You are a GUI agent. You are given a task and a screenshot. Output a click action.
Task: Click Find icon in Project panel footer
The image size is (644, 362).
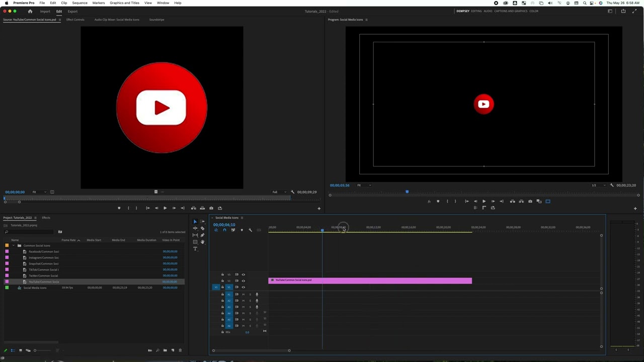[x=157, y=350]
